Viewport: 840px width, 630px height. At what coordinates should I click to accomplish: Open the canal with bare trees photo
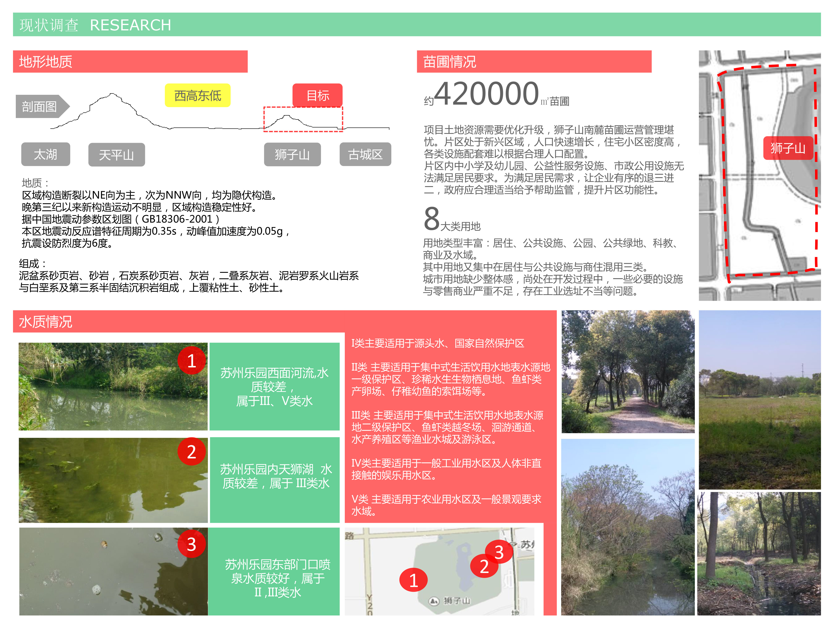(628, 527)
